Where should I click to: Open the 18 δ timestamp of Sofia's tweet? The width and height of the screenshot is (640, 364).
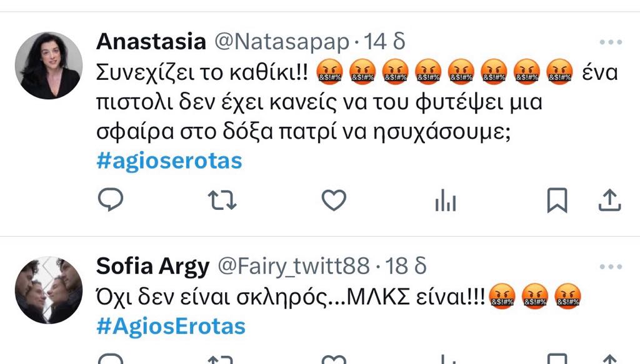pyautogui.click(x=406, y=266)
